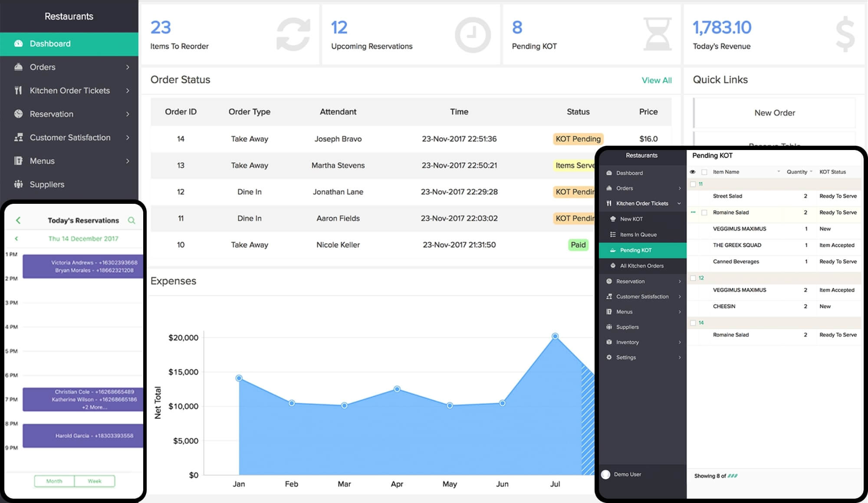Click hourglass icon on Pending KOT card
This screenshot has height=503, width=868.
coord(657,34)
